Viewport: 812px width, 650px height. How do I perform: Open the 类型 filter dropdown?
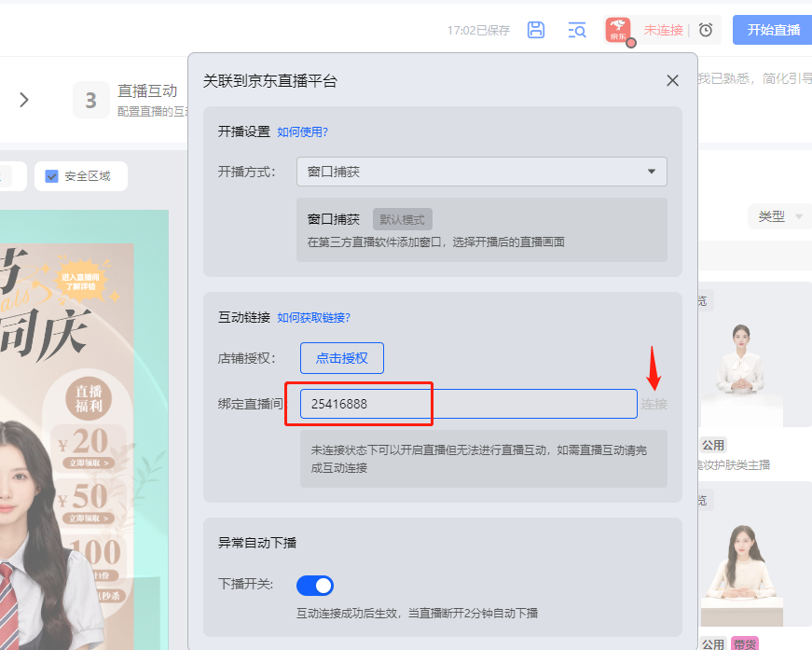(x=779, y=216)
